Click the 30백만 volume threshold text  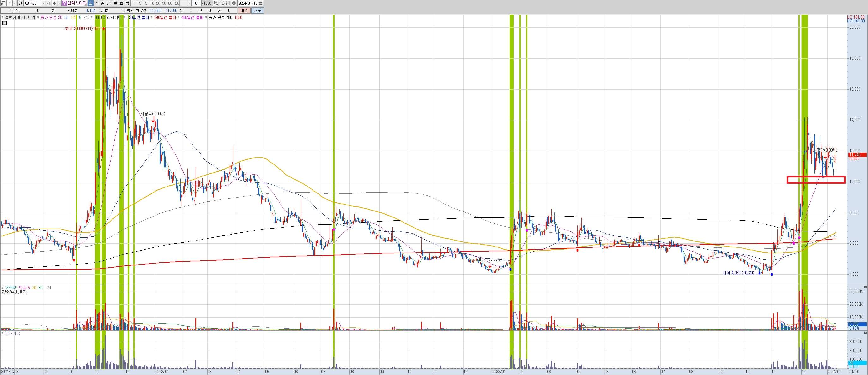click(x=128, y=10)
